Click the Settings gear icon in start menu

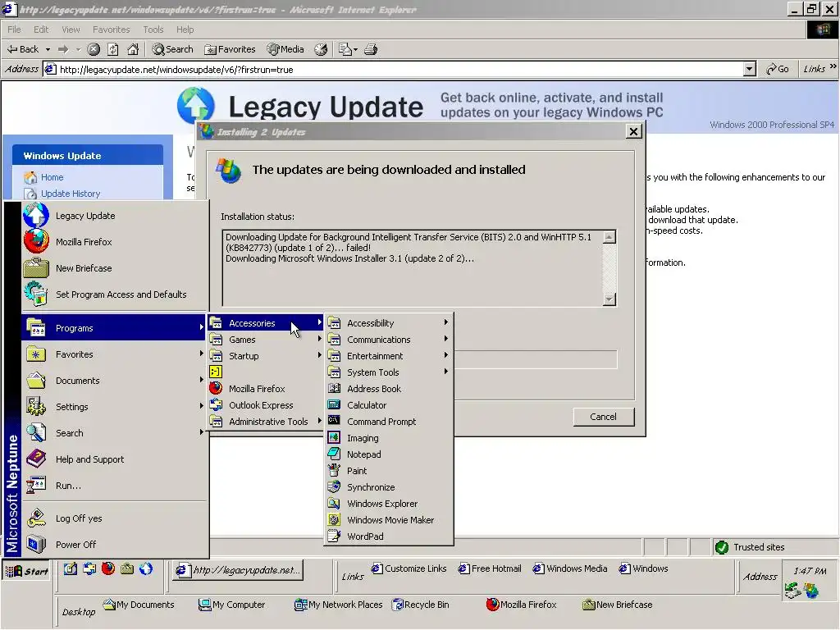36,407
